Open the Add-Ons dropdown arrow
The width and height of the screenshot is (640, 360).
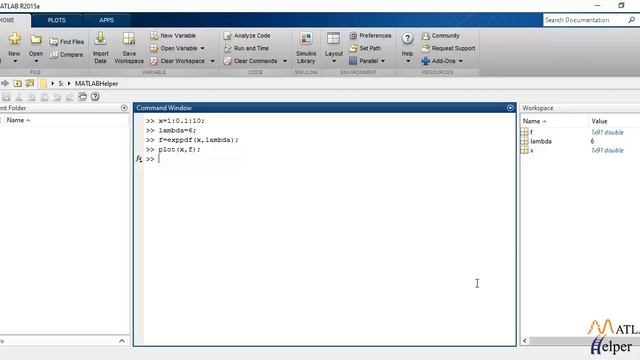coord(460,61)
